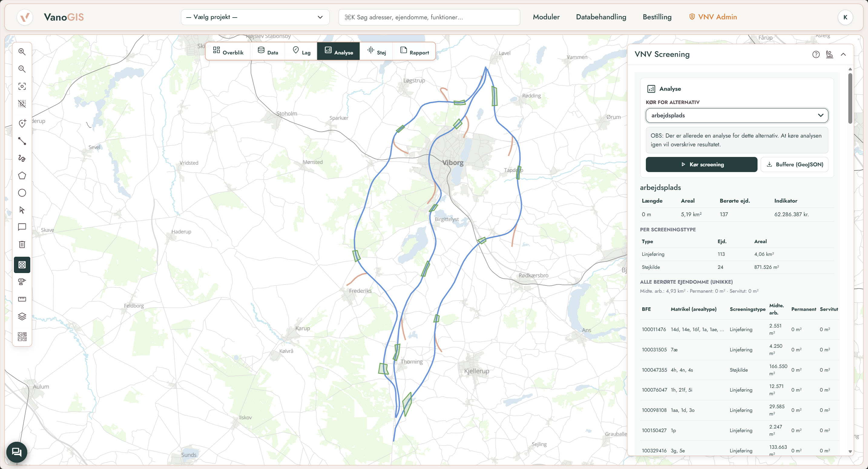This screenshot has height=469, width=868.
Task: Select the Analyse tab
Action: pyautogui.click(x=338, y=51)
